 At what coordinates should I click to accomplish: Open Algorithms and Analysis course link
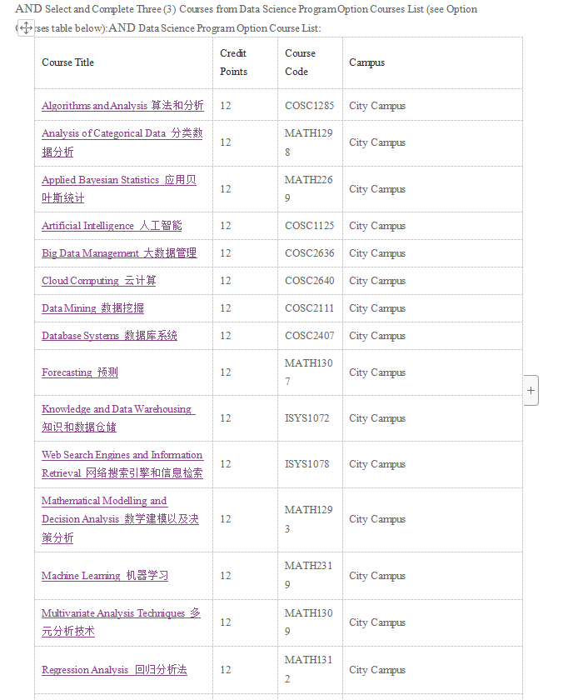(x=122, y=106)
